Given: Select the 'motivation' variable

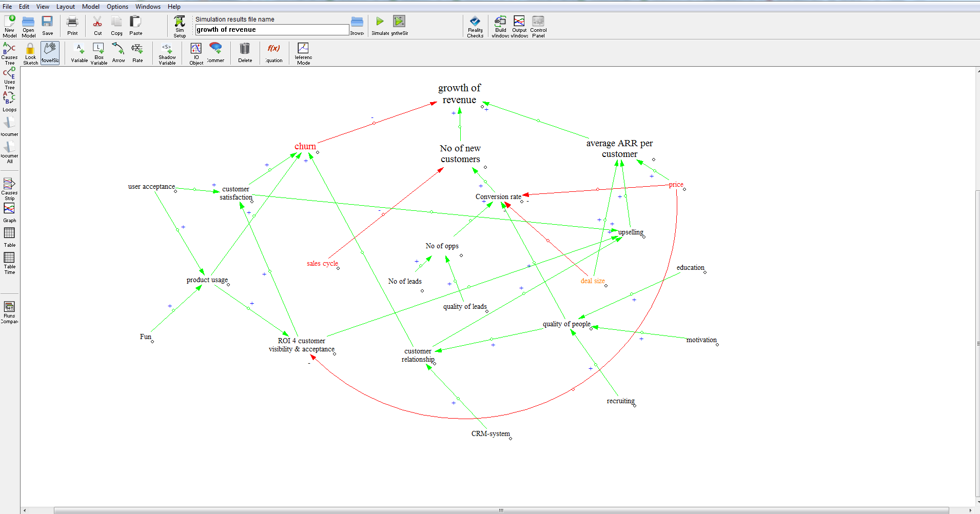Looking at the screenshot, I should coord(701,340).
